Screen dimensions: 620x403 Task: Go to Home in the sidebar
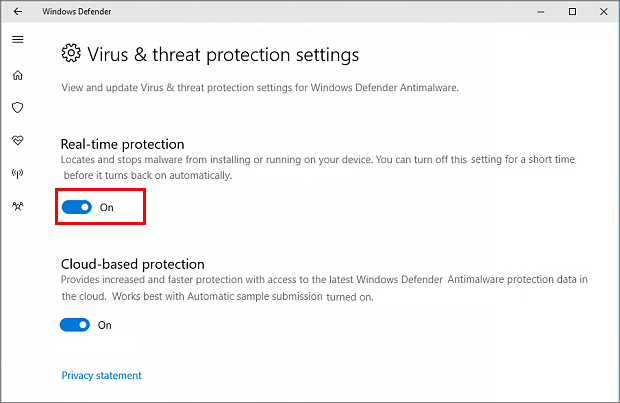[17, 75]
